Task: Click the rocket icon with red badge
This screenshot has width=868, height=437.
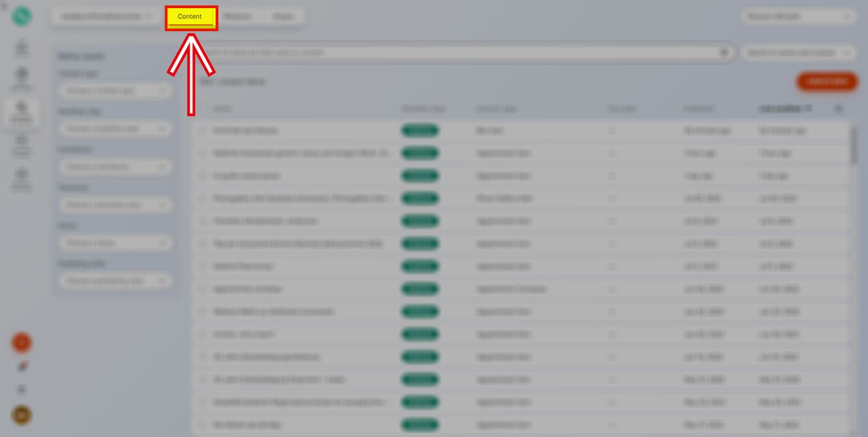Action: tap(22, 366)
